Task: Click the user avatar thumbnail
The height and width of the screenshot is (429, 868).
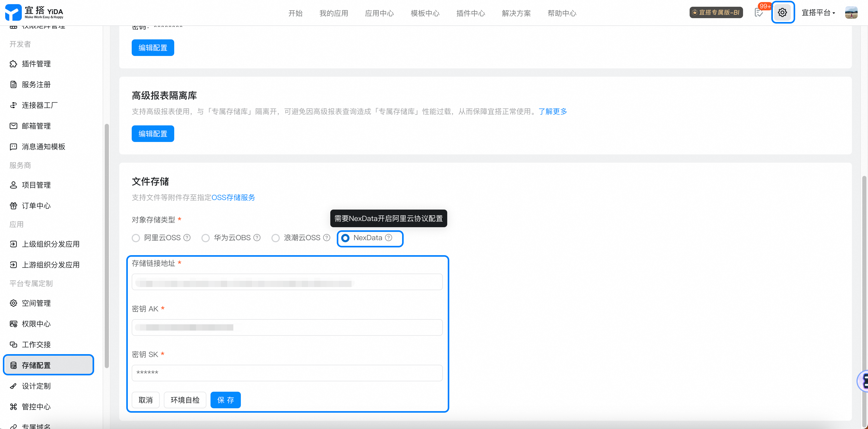Action: click(x=851, y=13)
